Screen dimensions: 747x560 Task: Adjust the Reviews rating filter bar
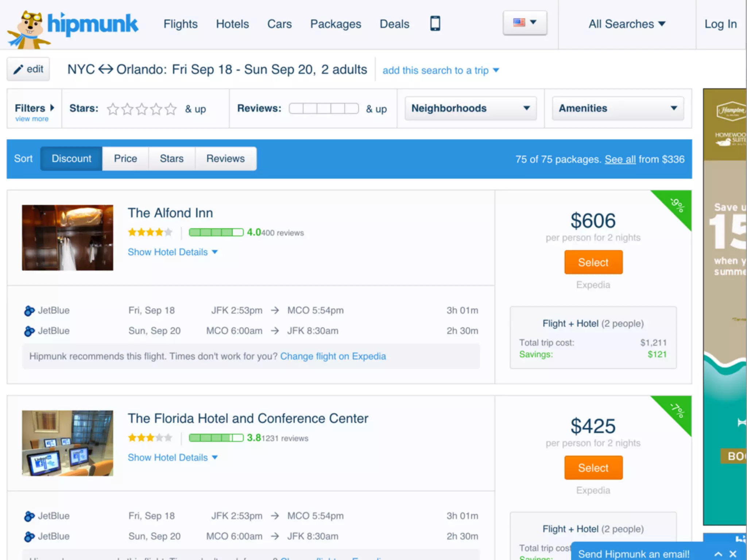[x=324, y=109]
